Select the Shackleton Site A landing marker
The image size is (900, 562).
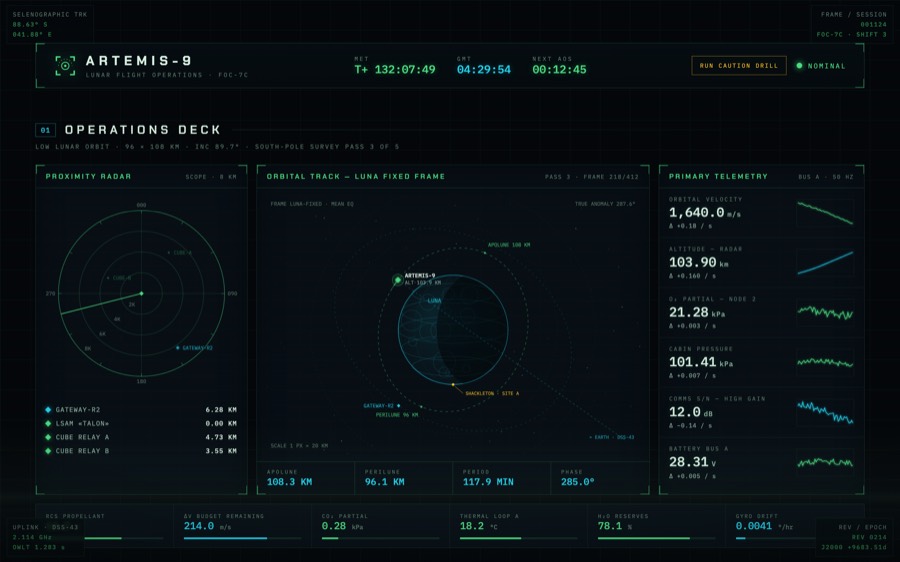pos(453,384)
